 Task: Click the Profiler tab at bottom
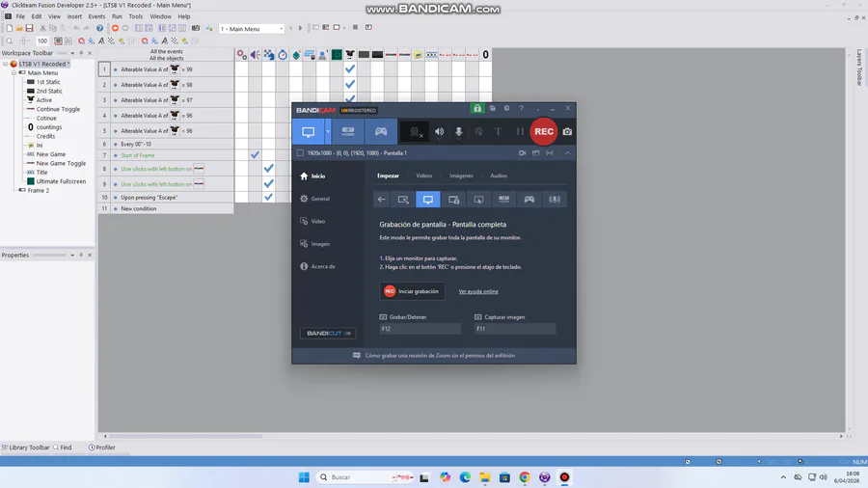point(102,447)
